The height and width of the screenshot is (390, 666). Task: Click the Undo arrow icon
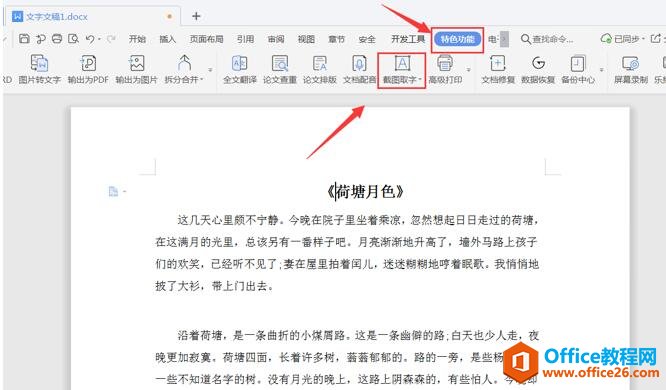89,39
